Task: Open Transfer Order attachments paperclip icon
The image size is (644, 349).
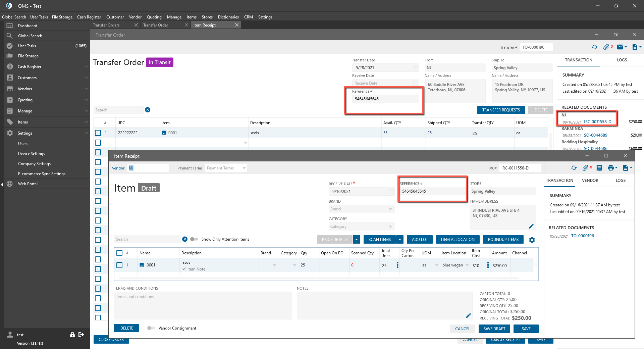Action: [606, 47]
